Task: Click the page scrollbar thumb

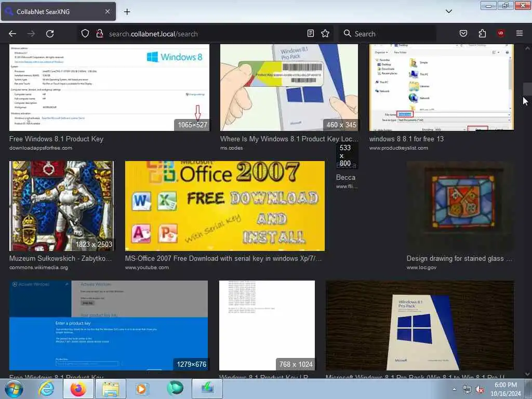Action: pyautogui.click(x=527, y=89)
